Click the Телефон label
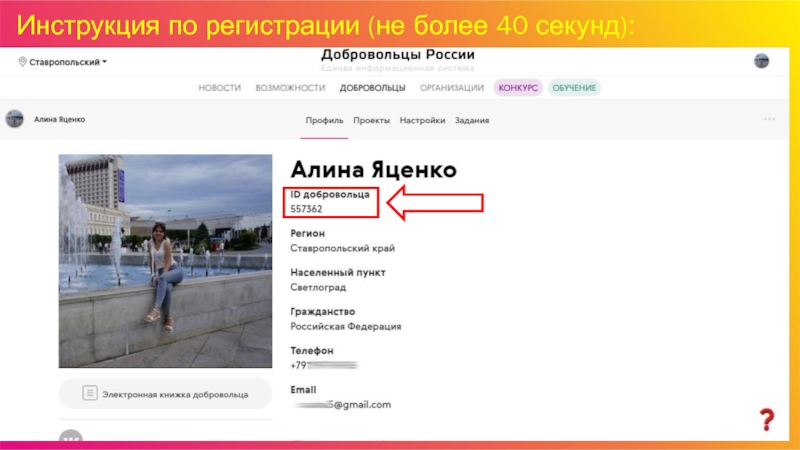Image resolution: width=800 pixels, height=450 pixels. pyautogui.click(x=311, y=351)
